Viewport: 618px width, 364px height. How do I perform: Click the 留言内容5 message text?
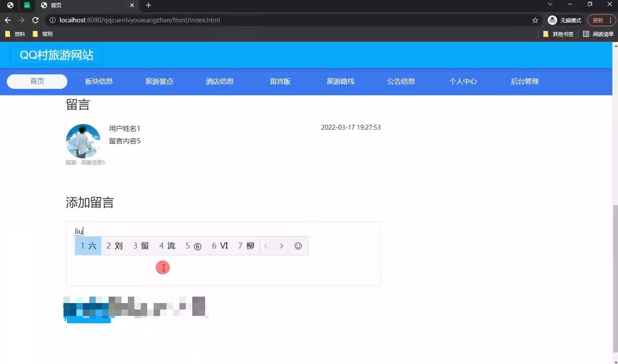124,141
